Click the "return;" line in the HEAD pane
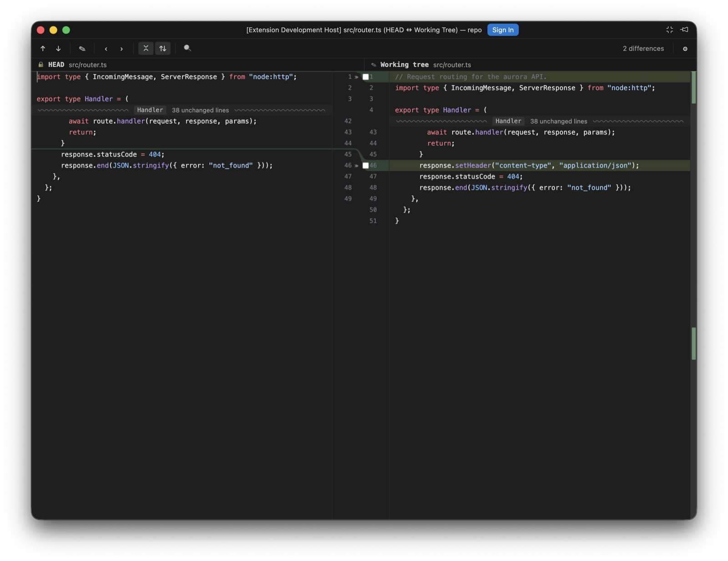Viewport: 728px width, 561px height. tap(82, 132)
